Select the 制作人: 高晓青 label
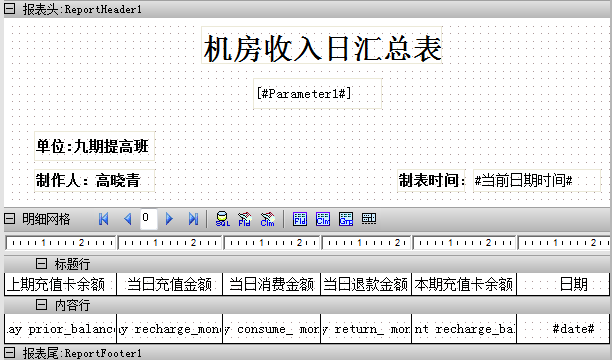612x360 pixels. pos(94,180)
